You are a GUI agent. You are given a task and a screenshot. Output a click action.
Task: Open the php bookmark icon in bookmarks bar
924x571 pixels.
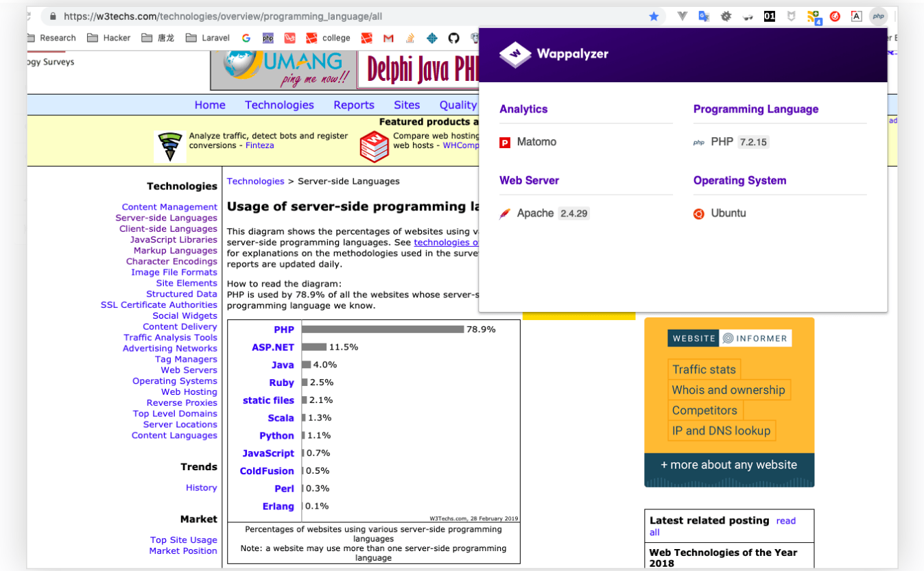268,38
